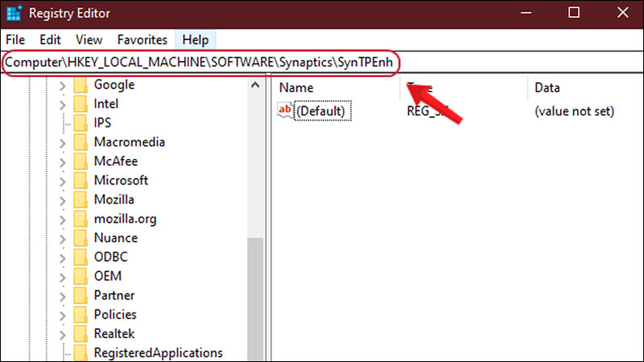This screenshot has height=362, width=644.
Task: Select the Microsoft tree key label
Action: point(121,180)
